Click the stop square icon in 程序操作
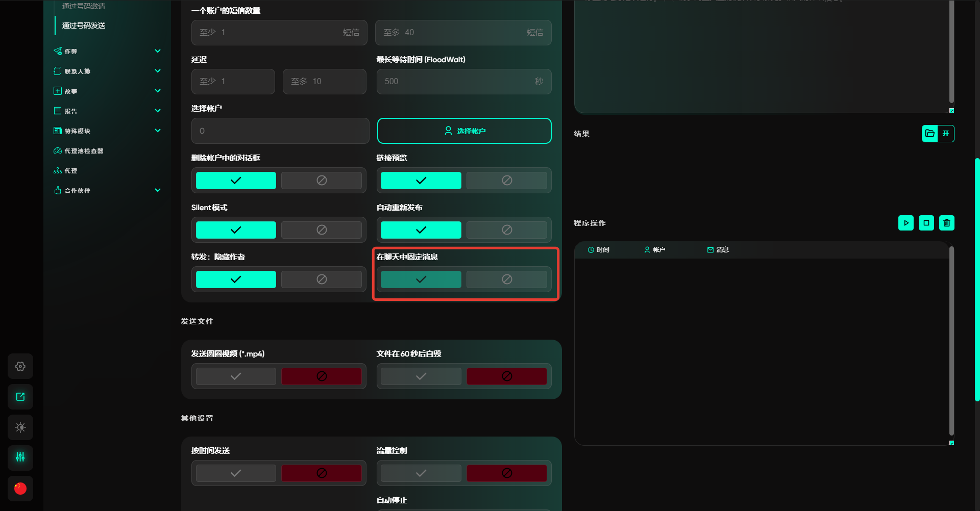Viewport: 980px width, 511px height. 926,223
